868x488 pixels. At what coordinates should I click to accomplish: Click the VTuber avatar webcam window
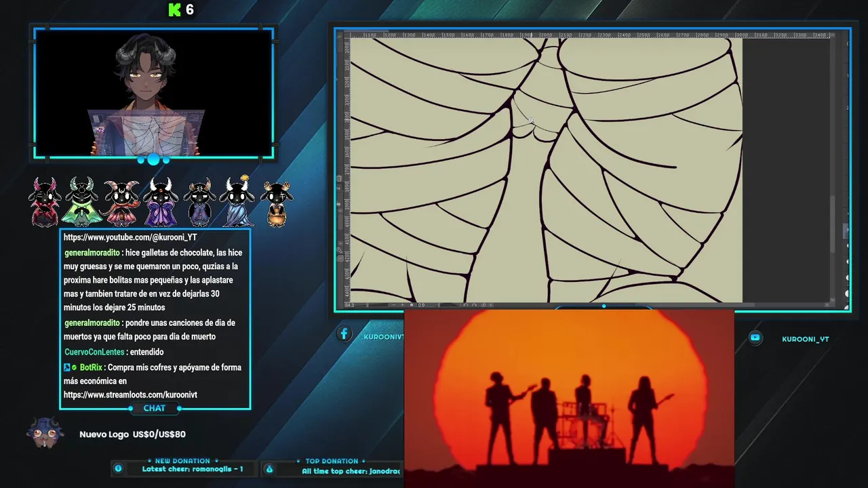154,93
